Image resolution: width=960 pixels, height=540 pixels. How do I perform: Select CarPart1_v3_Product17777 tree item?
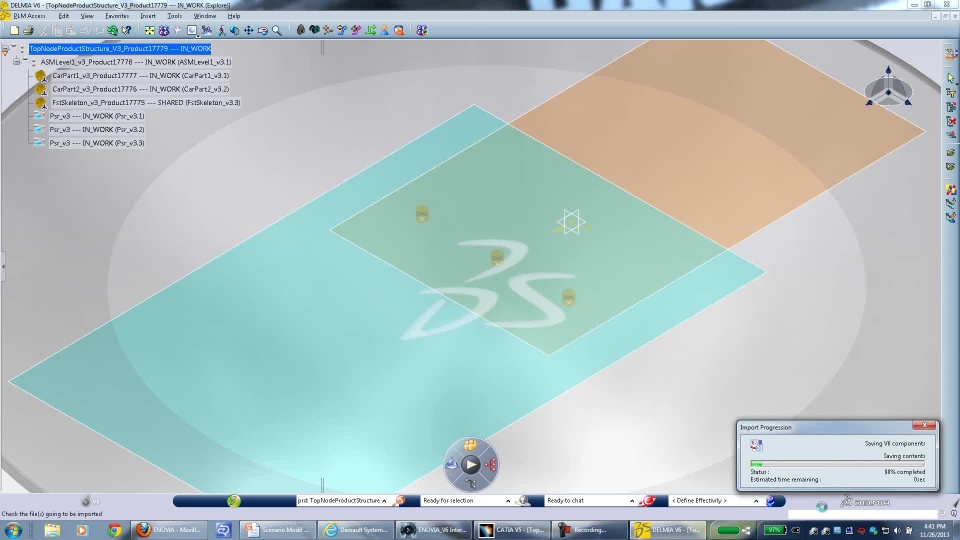point(140,75)
